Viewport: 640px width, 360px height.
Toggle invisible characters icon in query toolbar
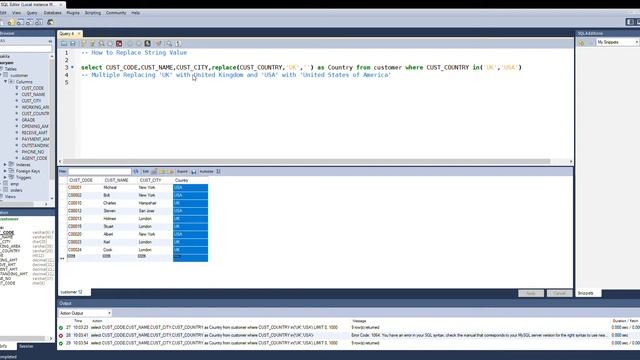tap(178, 44)
